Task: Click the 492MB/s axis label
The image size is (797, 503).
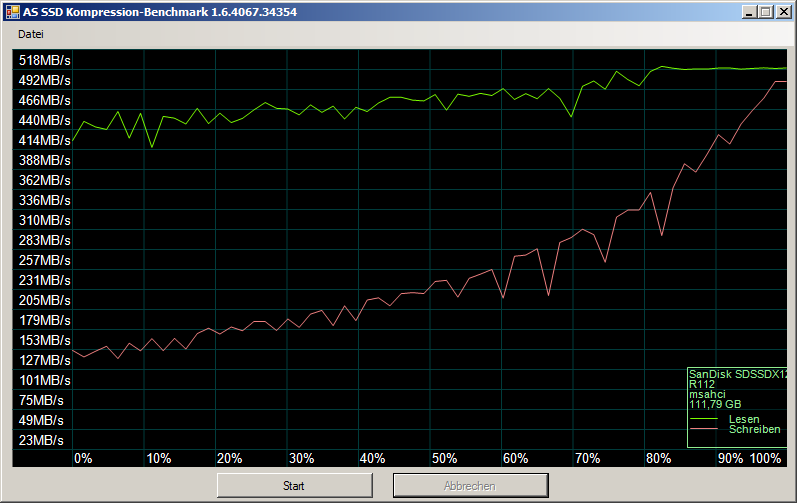Action: tap(44, 80)
